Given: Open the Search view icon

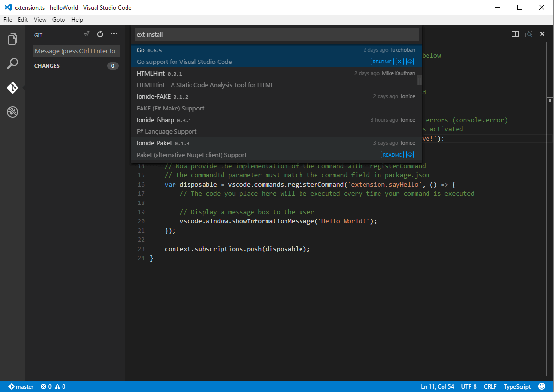Looking at the screenshot, I should pyautogui.click(x=13, y=63).
